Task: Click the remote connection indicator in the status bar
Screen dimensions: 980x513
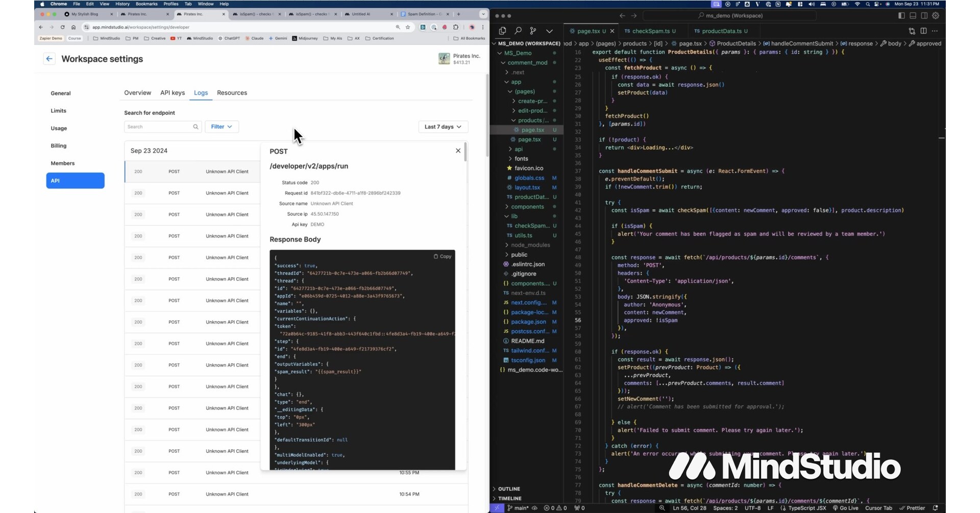Action: tap(497, 508)
